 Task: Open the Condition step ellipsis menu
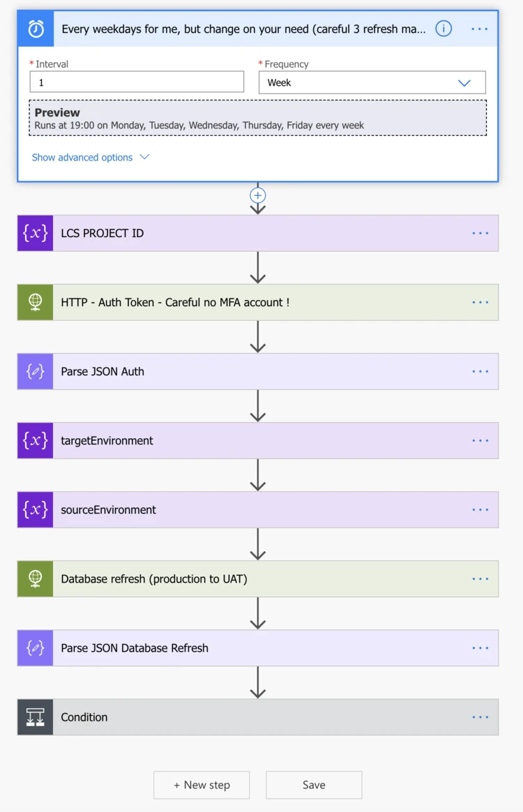click(x=480, y=717)
